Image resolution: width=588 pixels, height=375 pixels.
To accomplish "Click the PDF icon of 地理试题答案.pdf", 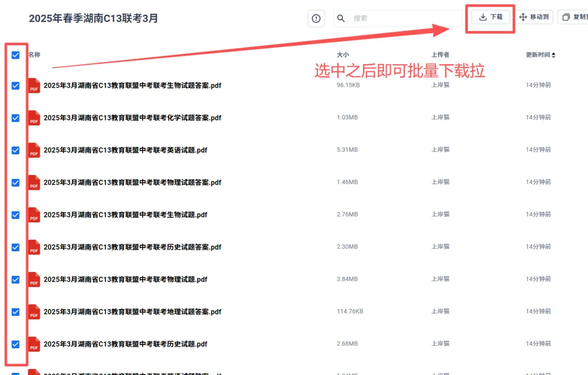I will [x=33, y=311].
